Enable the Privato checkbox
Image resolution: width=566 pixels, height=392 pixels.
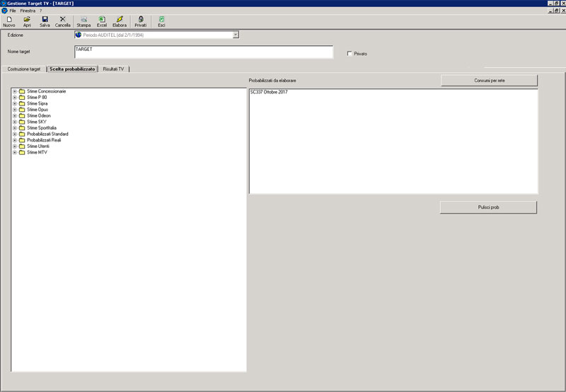[350, 54]
